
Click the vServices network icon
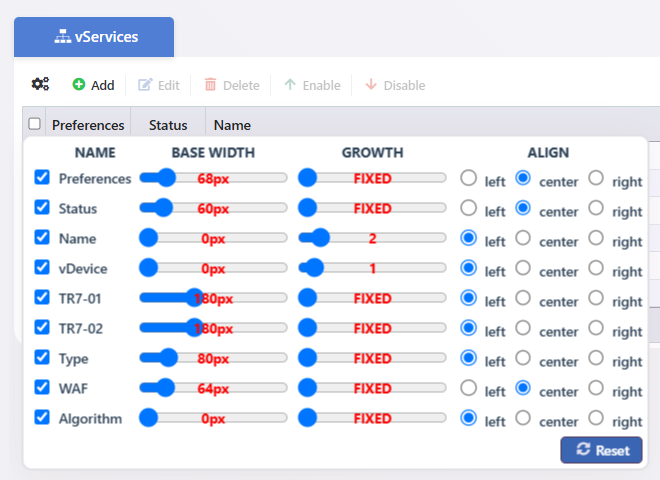[63, 37]
